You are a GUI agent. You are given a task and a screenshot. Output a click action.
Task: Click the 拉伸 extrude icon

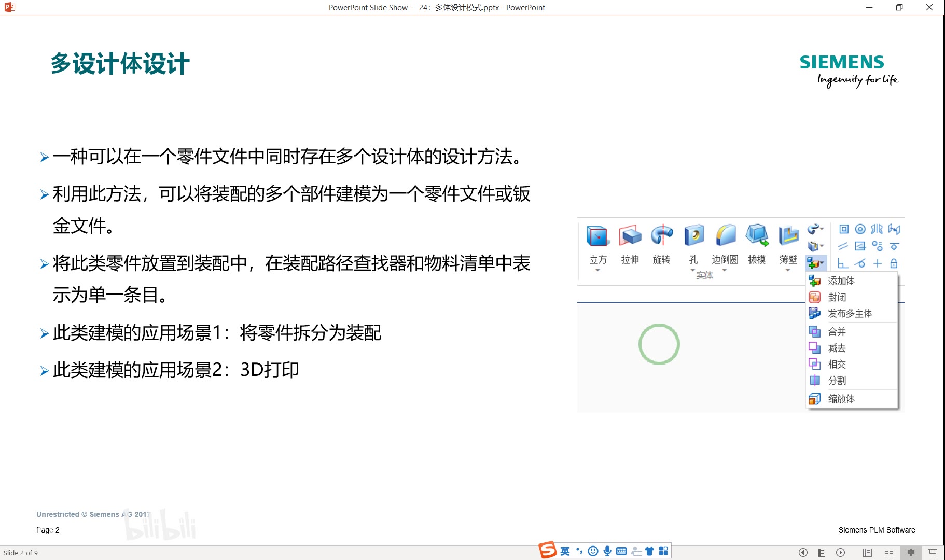tap(630, 236)
